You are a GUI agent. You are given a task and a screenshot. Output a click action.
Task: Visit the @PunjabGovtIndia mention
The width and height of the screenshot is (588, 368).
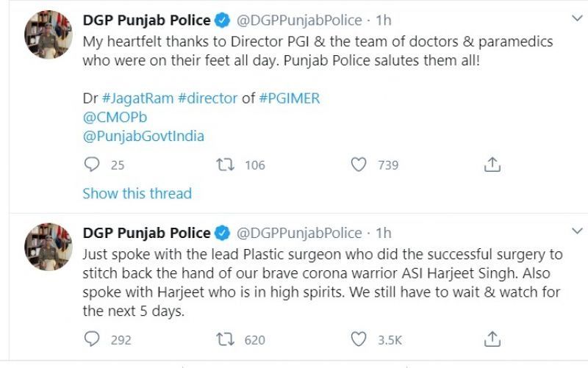(143, 136)
